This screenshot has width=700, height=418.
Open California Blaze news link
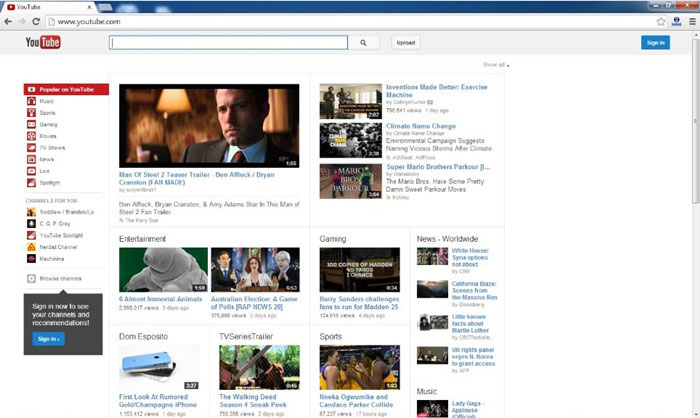coord(474,290)
